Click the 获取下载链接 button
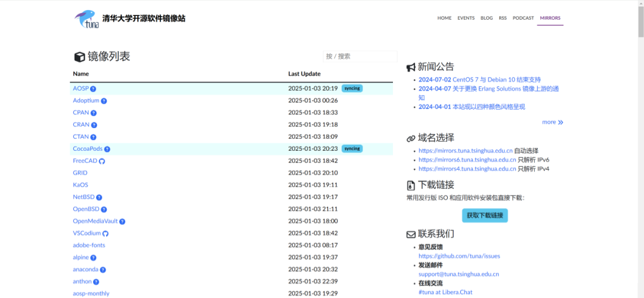This screenshot has width=644, height=298. (x=485, y=216)
